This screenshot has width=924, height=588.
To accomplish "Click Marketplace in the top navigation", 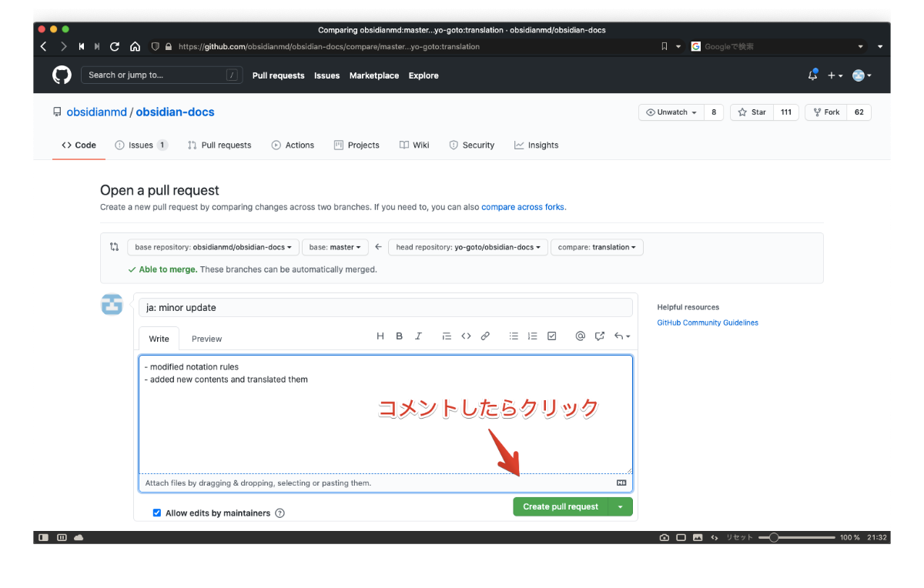I will coord(374,75).
